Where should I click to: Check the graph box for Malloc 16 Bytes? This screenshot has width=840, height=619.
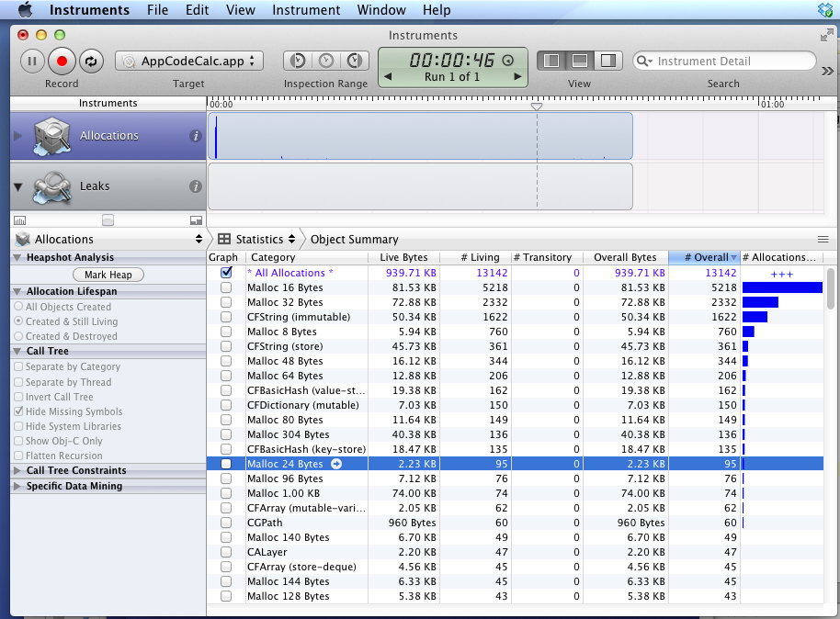point(226,287)
